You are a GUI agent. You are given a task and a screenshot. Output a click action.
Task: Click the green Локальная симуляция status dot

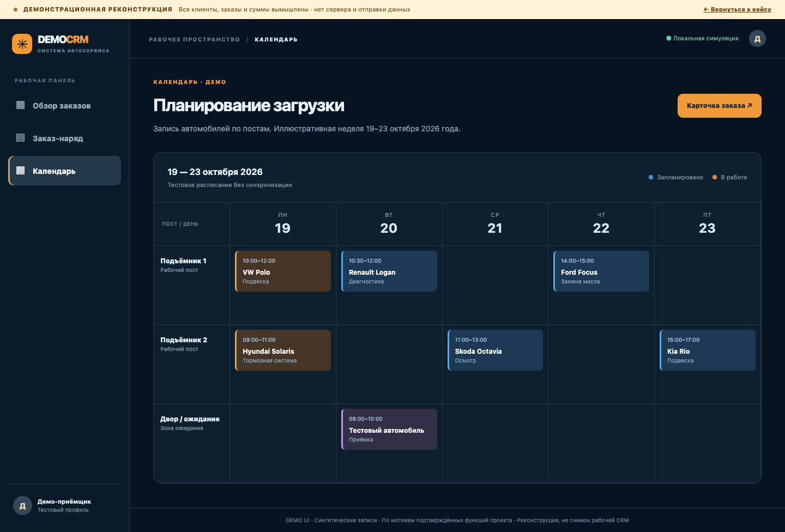[x=669, y=39]
